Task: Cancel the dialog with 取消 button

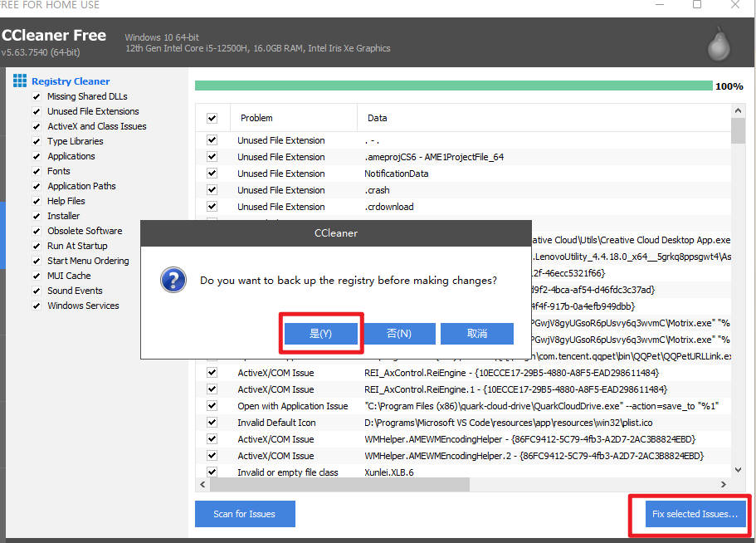Action: 477,334
